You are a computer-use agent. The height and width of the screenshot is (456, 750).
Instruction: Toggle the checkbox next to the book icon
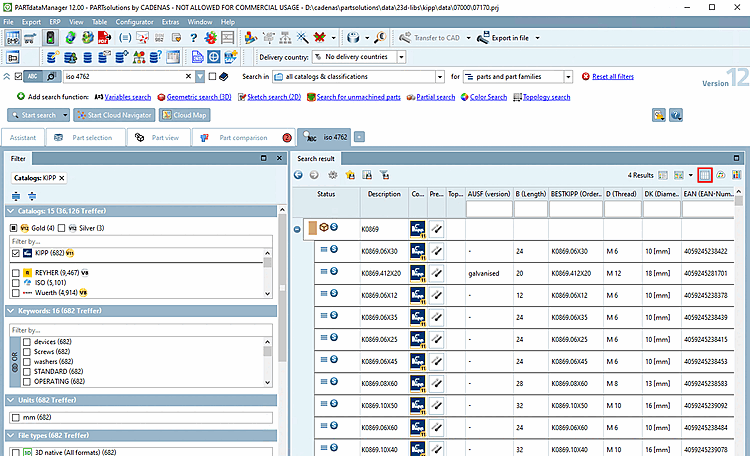click(x=212, y=76)
